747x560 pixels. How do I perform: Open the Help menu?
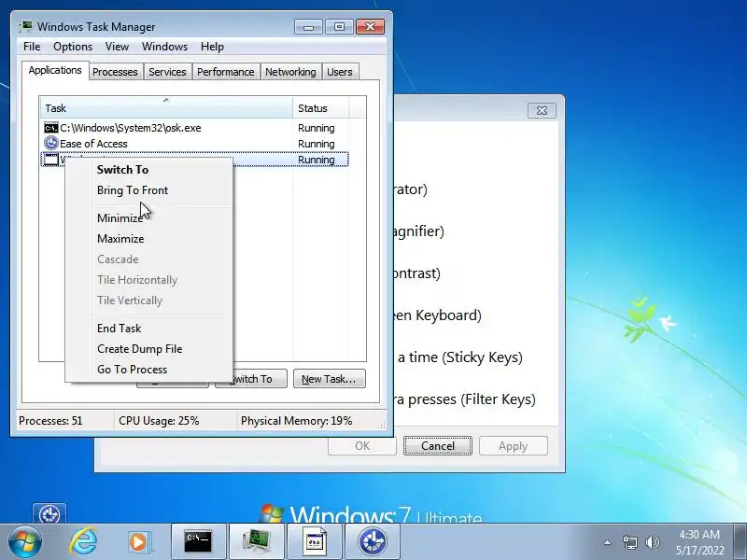tap(212, 47)
